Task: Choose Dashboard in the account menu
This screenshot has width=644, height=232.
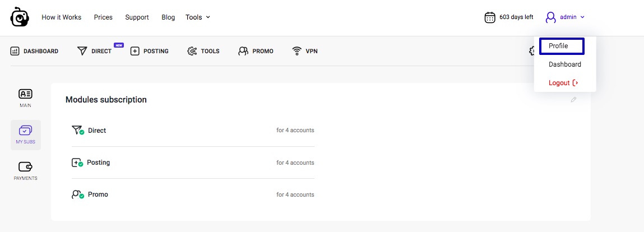Action: pos(565,64)
